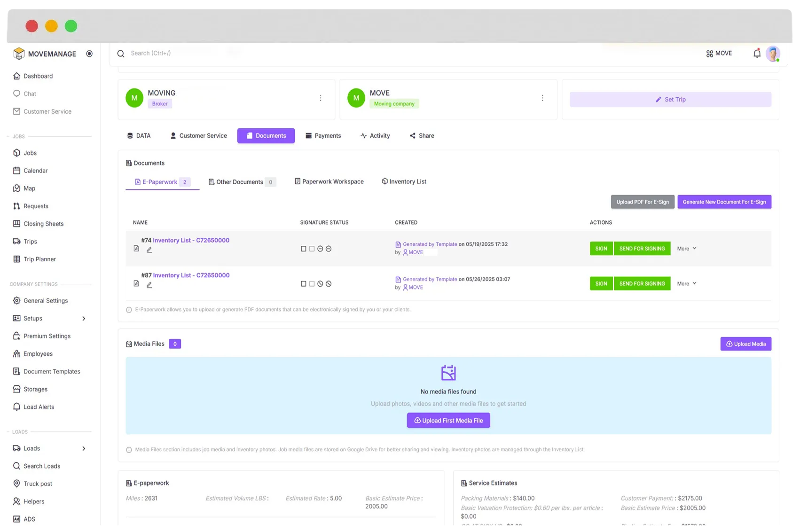Tick the second signature checkbox for document #87
This screenshot has width=800, height=532.
point(312,283)
